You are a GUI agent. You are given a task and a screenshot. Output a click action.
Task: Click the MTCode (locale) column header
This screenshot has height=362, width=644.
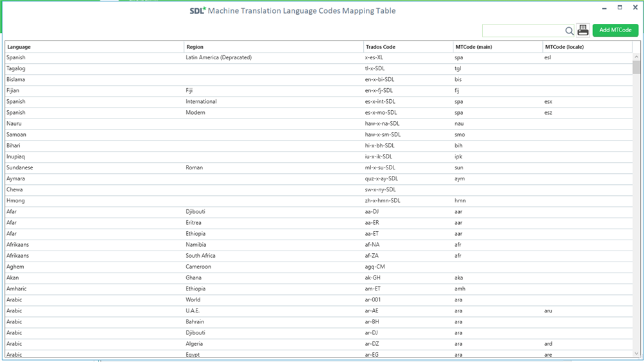[x=588, y=47]
